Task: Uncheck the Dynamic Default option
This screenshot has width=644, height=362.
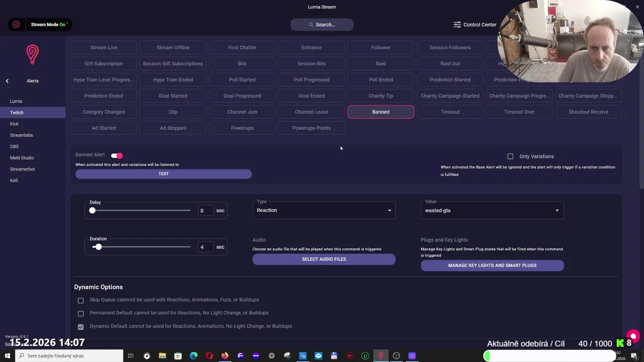Action: pos(80,326)
